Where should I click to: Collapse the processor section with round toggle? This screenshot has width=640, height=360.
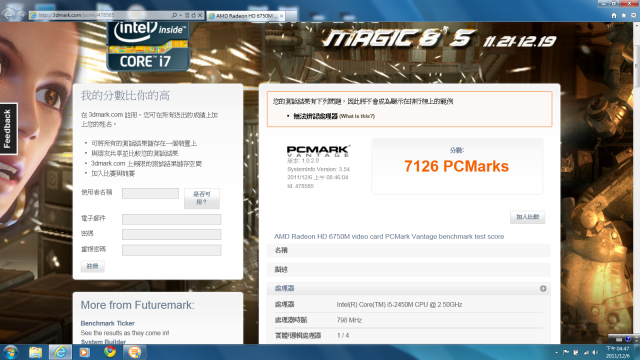click(x=543, y=289)
